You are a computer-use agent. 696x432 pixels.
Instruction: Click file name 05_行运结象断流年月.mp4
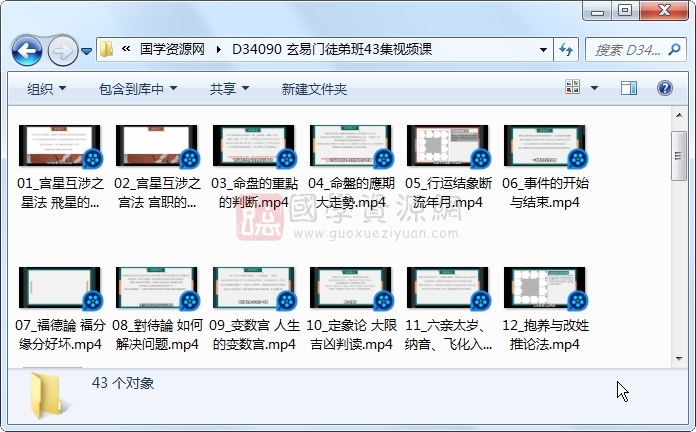pos(448,193)
